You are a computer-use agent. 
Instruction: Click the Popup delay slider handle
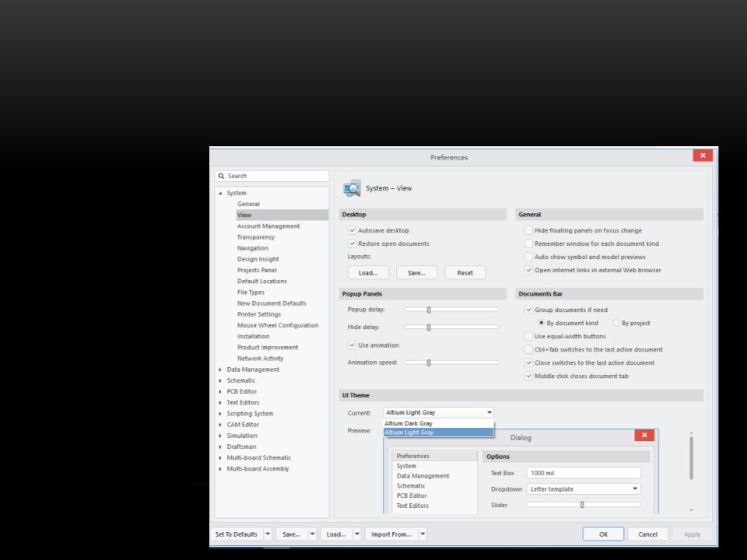[x=429, y=310]
